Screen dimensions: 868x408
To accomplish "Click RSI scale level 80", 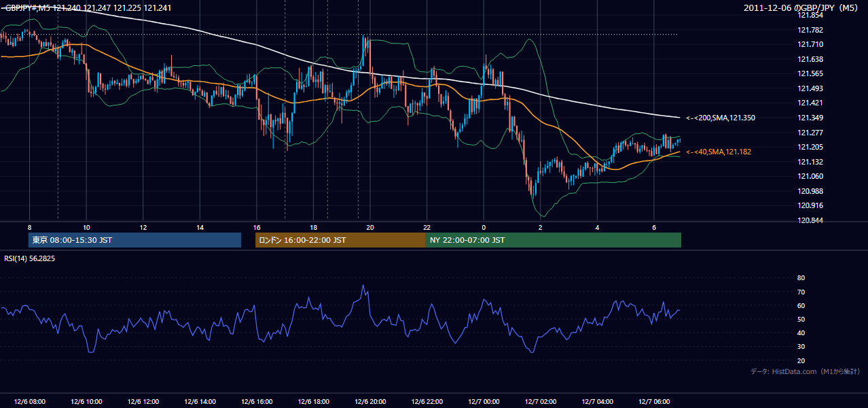I will coord(801,278).
